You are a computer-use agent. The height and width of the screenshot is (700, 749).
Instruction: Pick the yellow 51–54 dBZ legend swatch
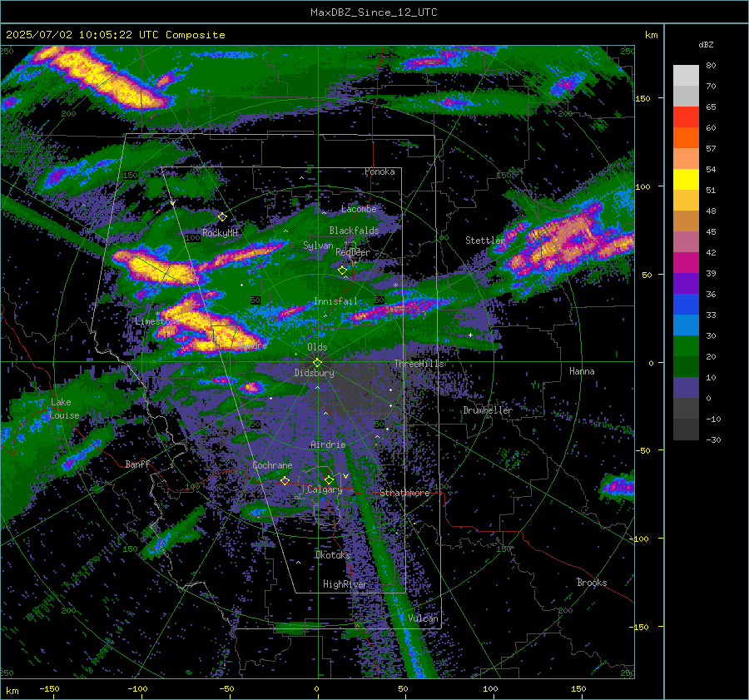(686, 180)
